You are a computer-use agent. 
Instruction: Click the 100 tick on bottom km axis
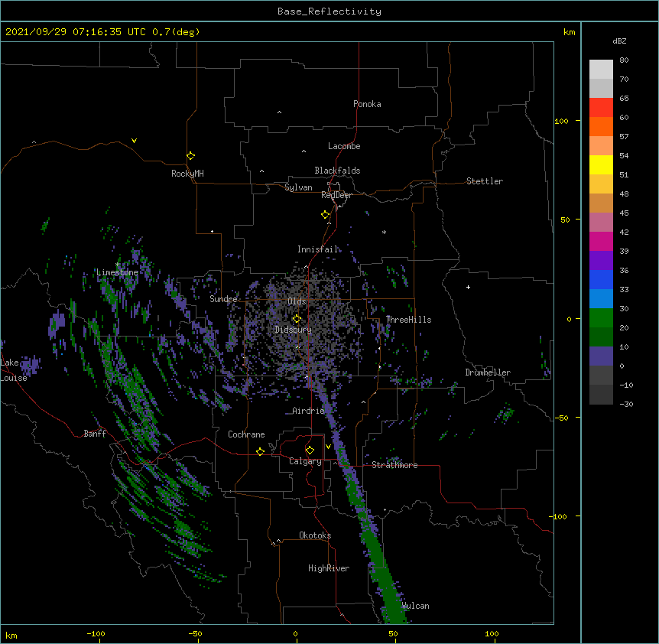click(492, 633)
